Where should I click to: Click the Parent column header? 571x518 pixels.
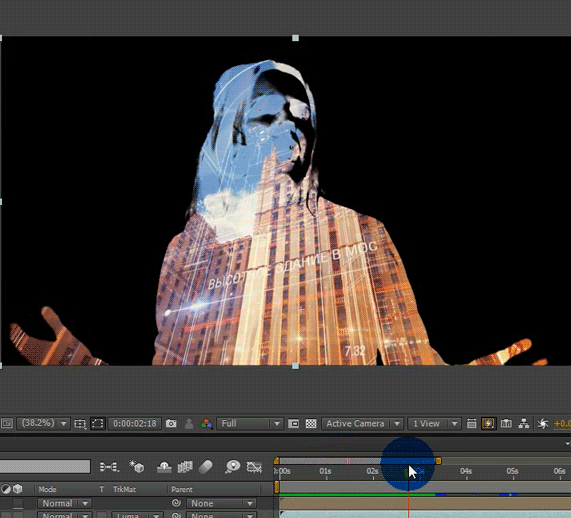182,489
